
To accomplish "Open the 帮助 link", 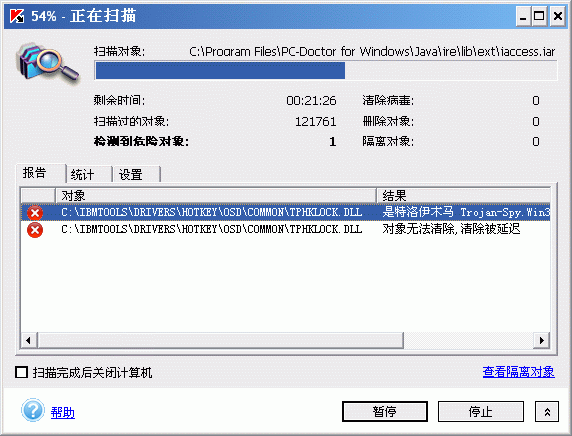I will click(x=63, y=413).
